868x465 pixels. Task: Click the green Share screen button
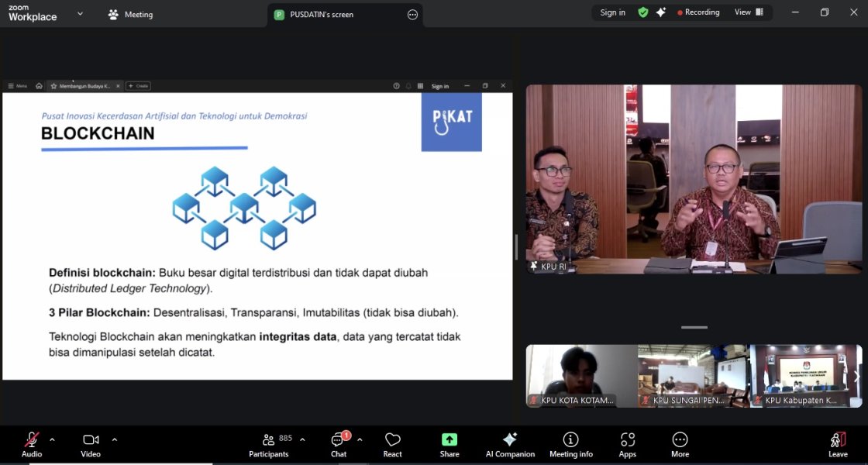click(449, 444)
